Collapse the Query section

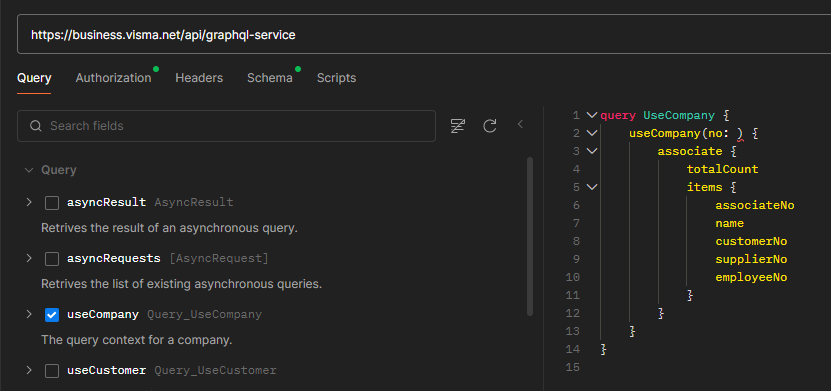(x=28, y=170)
